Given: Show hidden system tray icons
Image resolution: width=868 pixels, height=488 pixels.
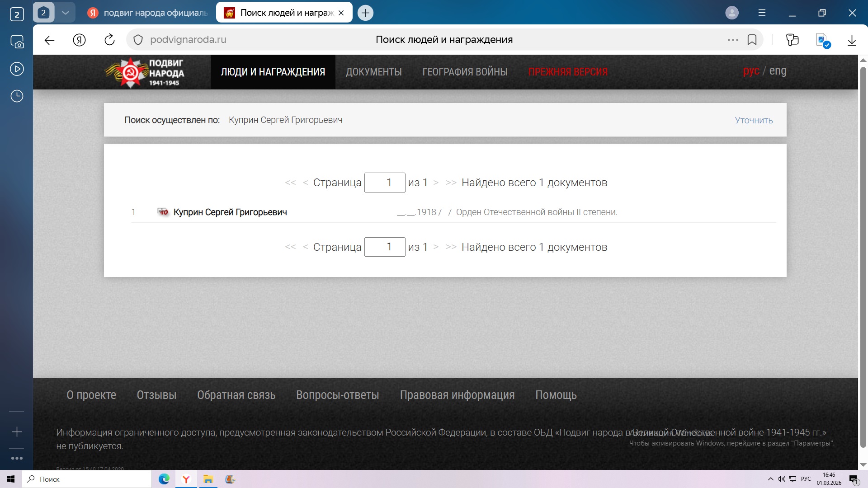Looking at the screenshot, I should click(x=770, y=479).
